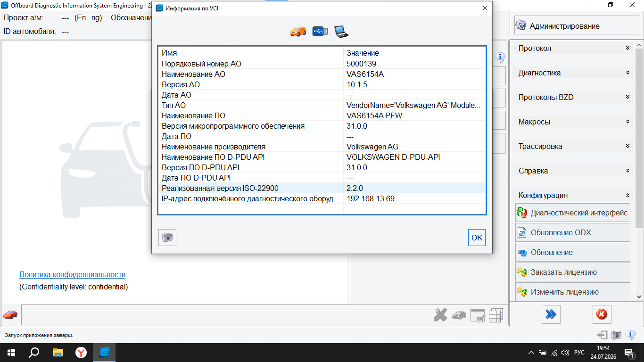Click the window-with-checkmark icon in bottom toolbar
The height and width of the screenshot is (362, 644).
point(478,315)
